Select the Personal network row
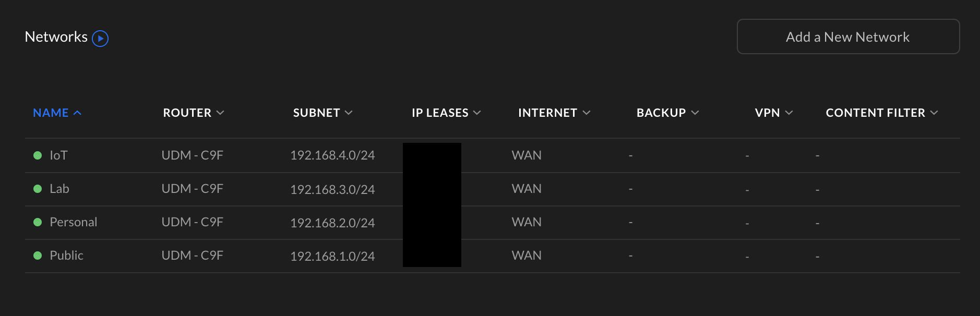This screenshot has width=980, height=316. pyautogui.click(x=74, y=222)
